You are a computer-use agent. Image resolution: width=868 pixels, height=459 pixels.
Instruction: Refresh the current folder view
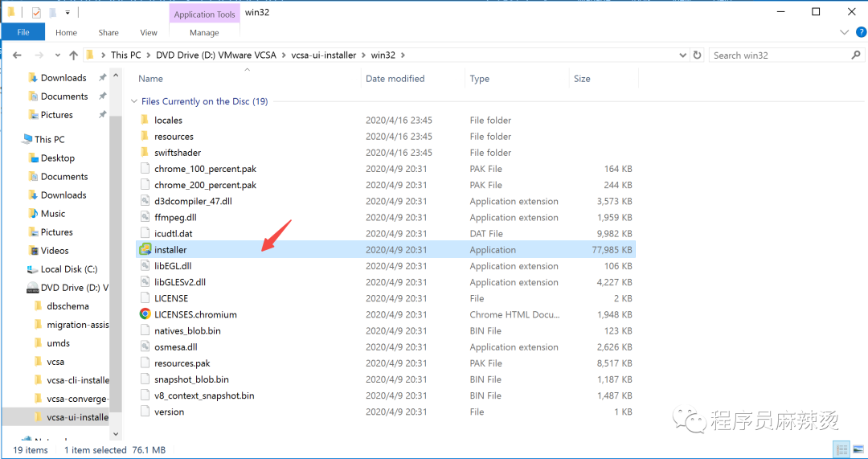[697, 55]
